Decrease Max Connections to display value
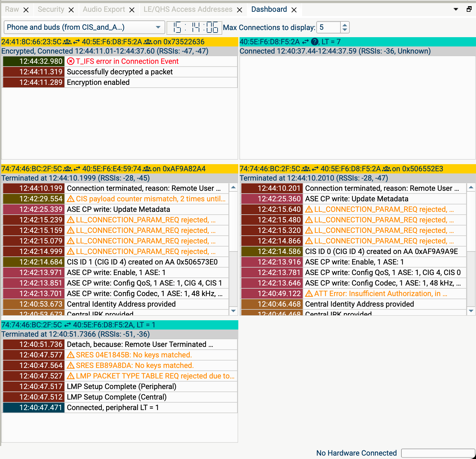This screenshot has height=459, width=476. click(345, 30)
